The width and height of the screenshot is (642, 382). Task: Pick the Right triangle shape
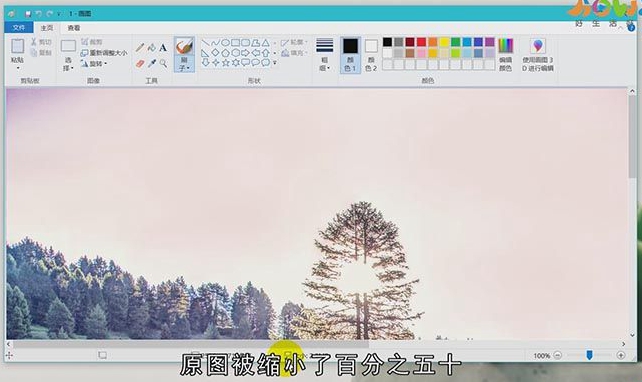pos(205,53)
